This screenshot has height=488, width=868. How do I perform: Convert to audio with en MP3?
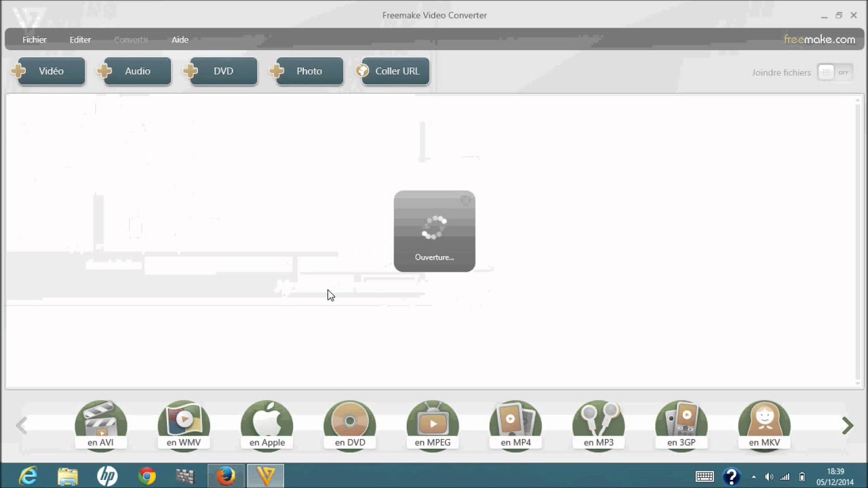coord(599,425)
